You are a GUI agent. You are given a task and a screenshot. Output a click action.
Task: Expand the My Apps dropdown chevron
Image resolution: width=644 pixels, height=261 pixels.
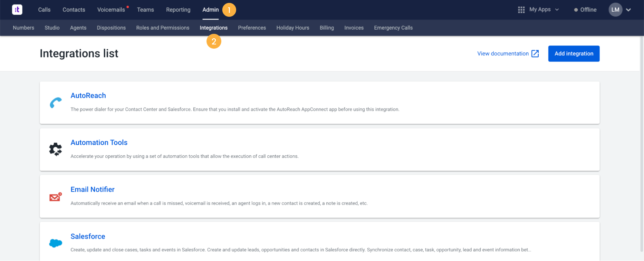click(x=557, y=10)
